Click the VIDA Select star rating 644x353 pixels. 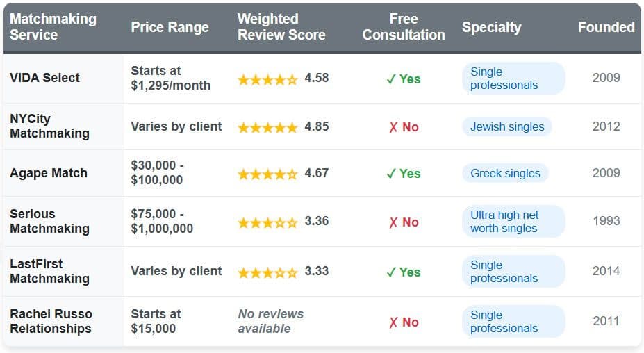point(267,79)
